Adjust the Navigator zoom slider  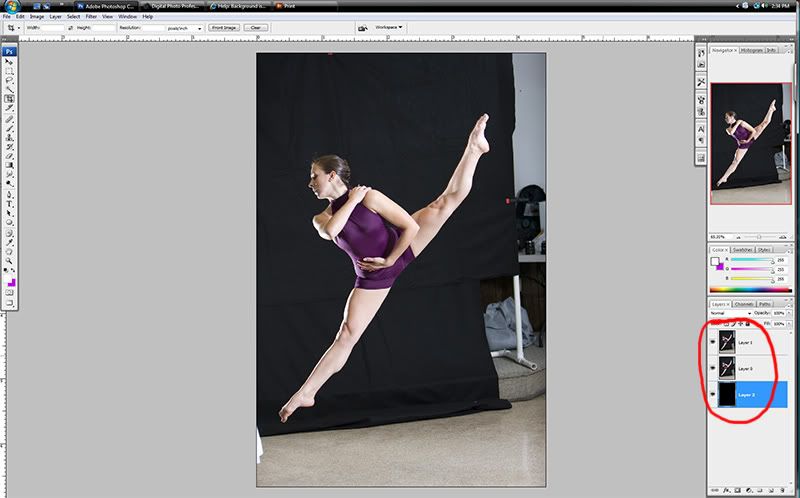point(759,237)
